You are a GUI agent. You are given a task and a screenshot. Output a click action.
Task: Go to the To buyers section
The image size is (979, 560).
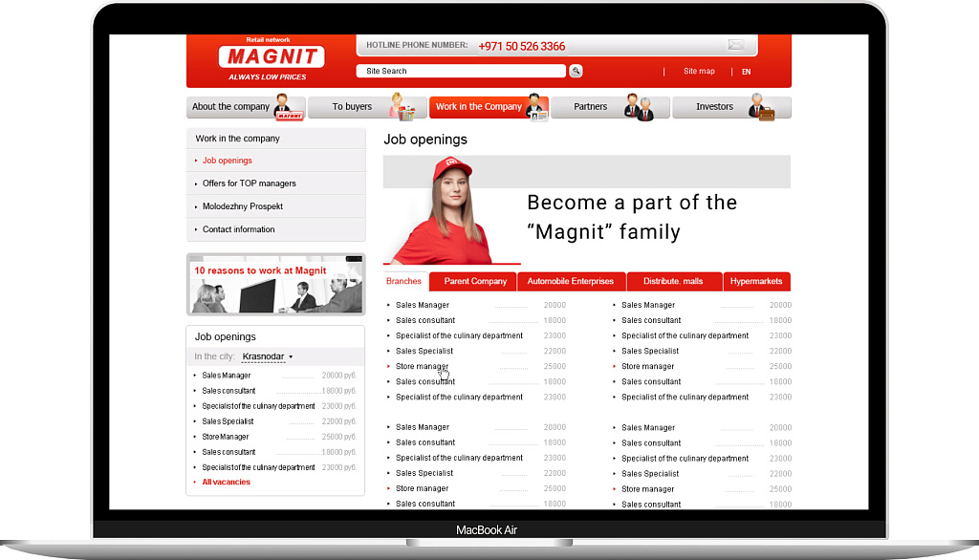coord(367,107)
